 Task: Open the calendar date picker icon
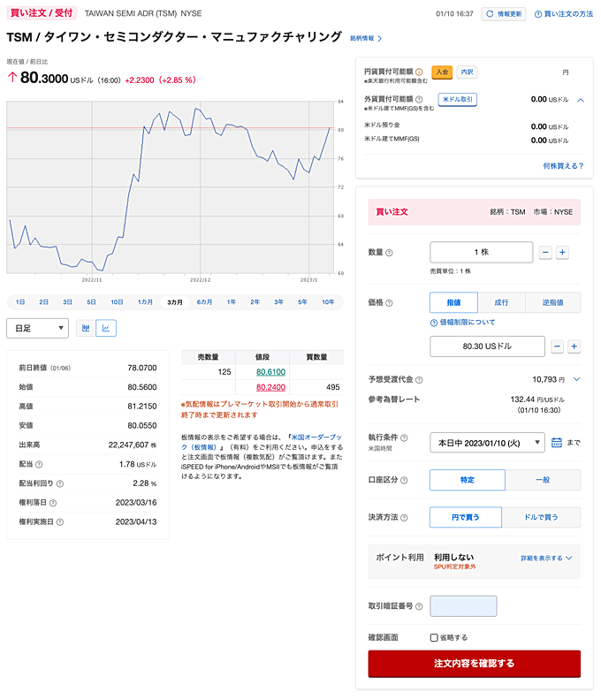(x=556, y=443)
